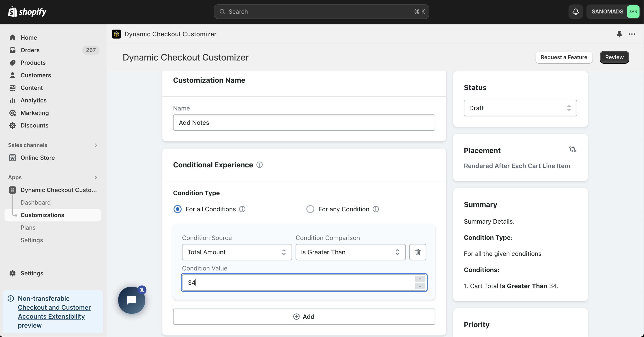The width and height of the screenshot is (644, 337).
Task: Open Checkout and Customer Accounts Extensibility link
Action: 54,312
